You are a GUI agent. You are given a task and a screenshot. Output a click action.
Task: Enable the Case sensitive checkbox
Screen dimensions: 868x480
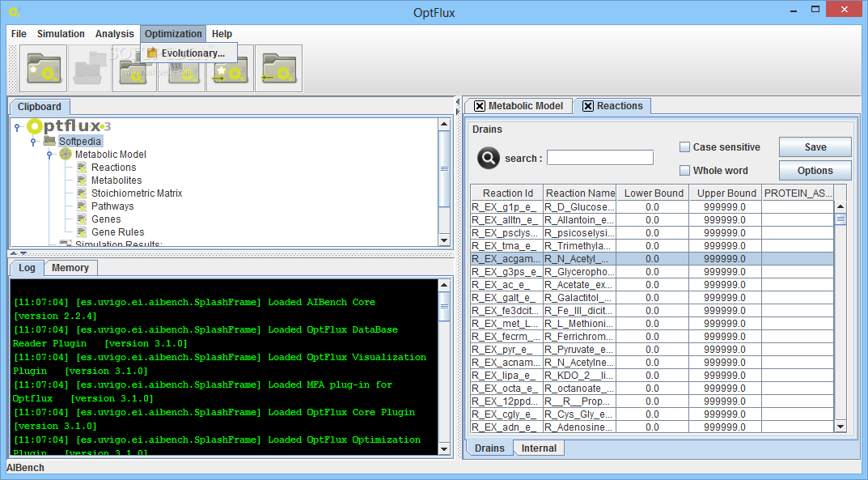(x=684, y=147)
